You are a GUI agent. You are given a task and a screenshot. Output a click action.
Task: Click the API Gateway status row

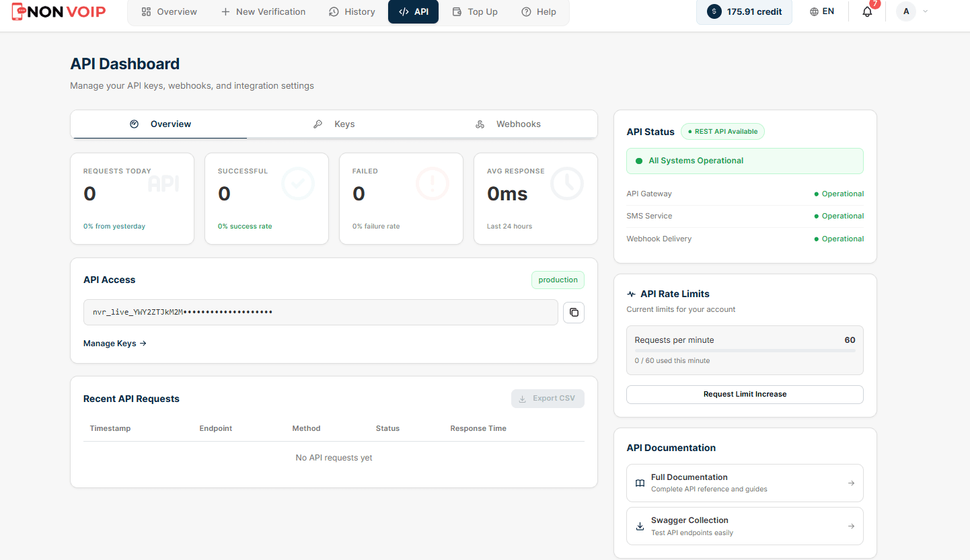click(745, 194)
